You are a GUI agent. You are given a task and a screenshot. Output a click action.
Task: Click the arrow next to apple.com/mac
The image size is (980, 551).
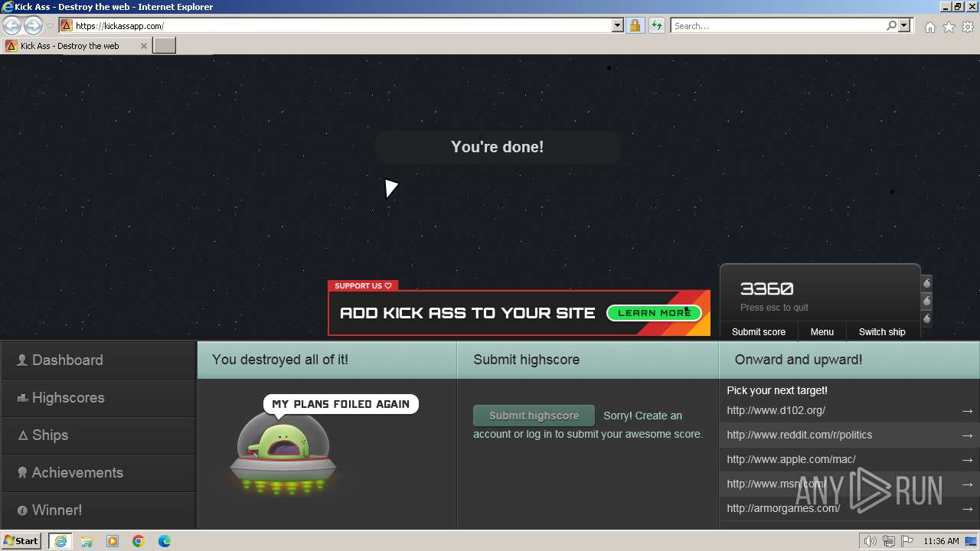click(x=968, y=460)
